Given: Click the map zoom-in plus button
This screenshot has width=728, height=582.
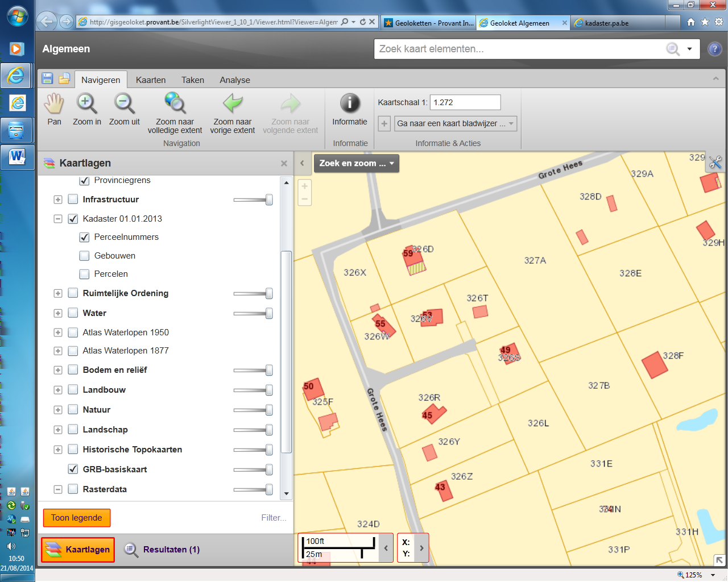Looking at the screenshot, I should coord(304,186).
